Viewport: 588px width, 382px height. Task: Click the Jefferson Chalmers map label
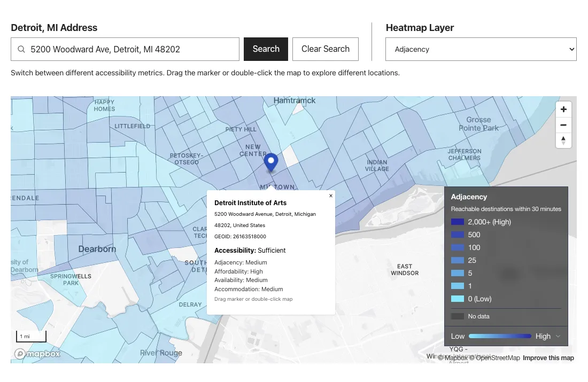tap(464, 154)
